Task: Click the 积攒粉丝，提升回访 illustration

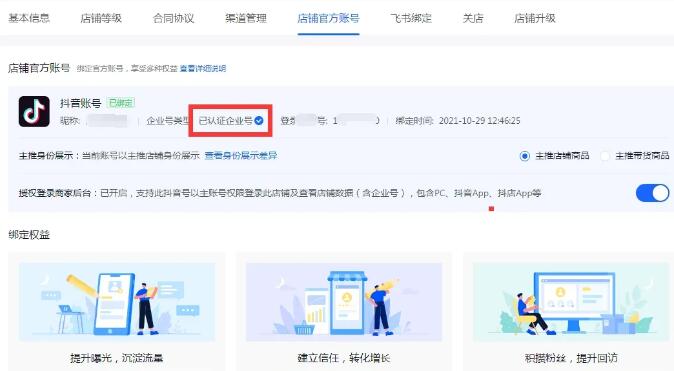Action: [571, 302]
